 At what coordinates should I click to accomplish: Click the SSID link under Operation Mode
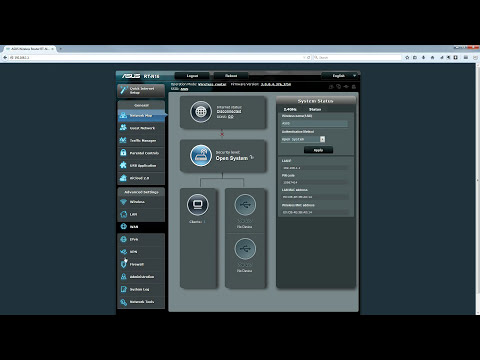(x=184, y=89)
